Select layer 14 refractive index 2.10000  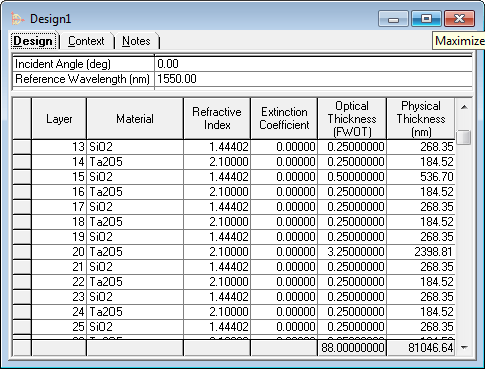pos(217,162)
